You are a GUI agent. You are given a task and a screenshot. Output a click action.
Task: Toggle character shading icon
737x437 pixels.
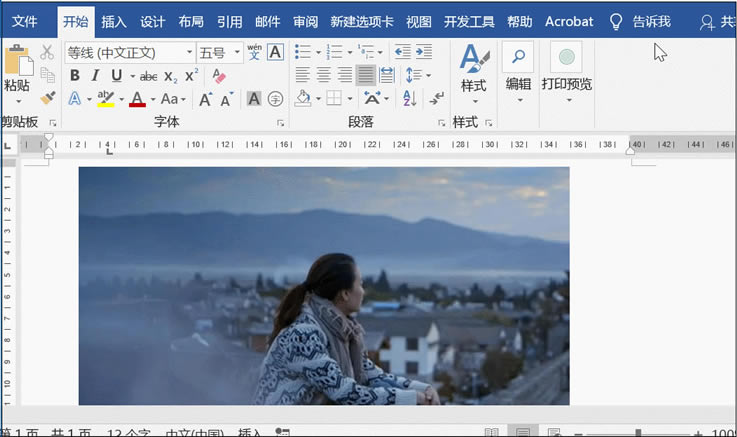pyautogui.click(x=254, y=99)
